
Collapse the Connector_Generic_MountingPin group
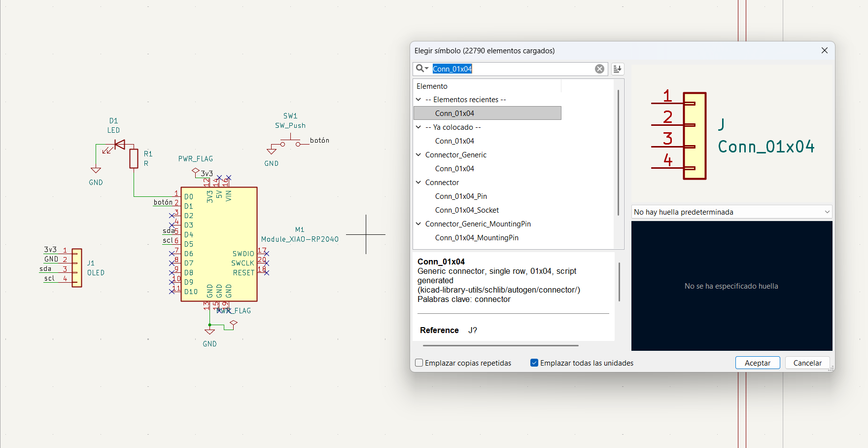[418, 224]
